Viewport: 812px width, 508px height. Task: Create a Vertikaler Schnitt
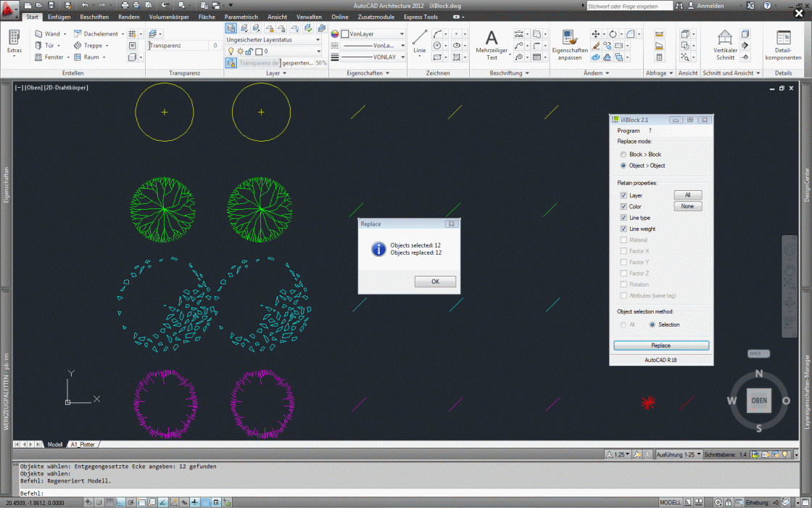pyautogui.click(x=725, y=44)
